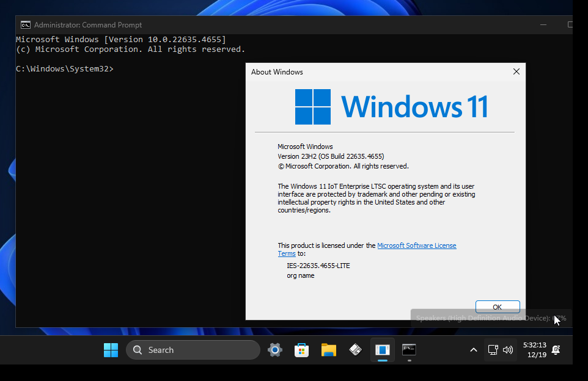The width and height of the screenshot is (588, 381).
Task: Click the 'IES-22635.4655-LITE' licensee text
Action: coord(318,266)
